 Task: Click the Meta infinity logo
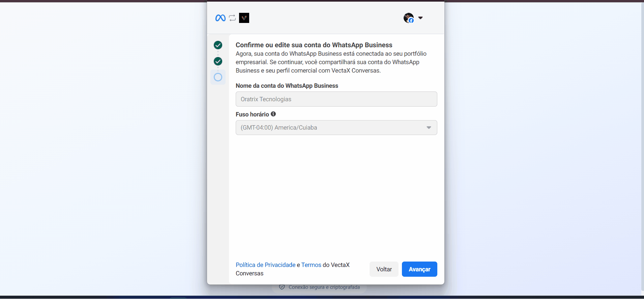pyautogui.click(x=220, y=18)
